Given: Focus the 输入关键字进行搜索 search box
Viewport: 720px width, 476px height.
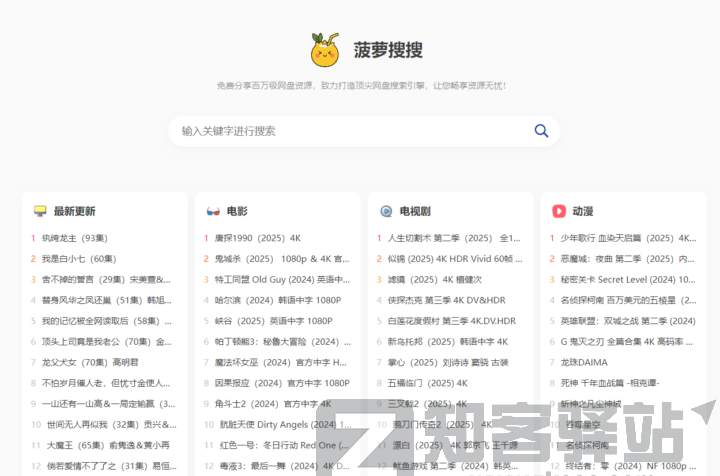Looking at the screenshot, I should point(350,131).
